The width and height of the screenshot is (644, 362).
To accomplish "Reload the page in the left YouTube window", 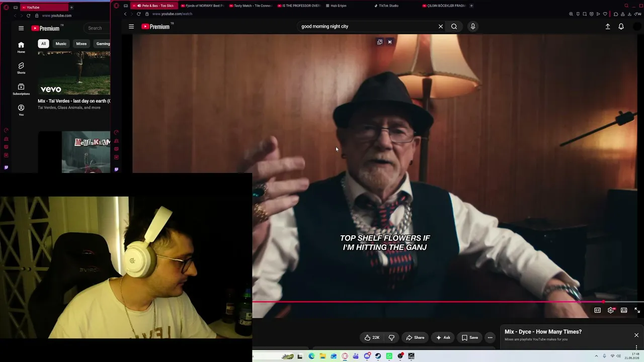I will click(x=28, y=16).
